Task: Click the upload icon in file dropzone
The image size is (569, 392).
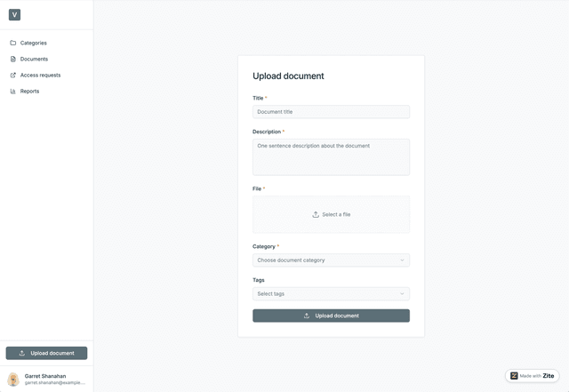Action: (x=316, y=214)
